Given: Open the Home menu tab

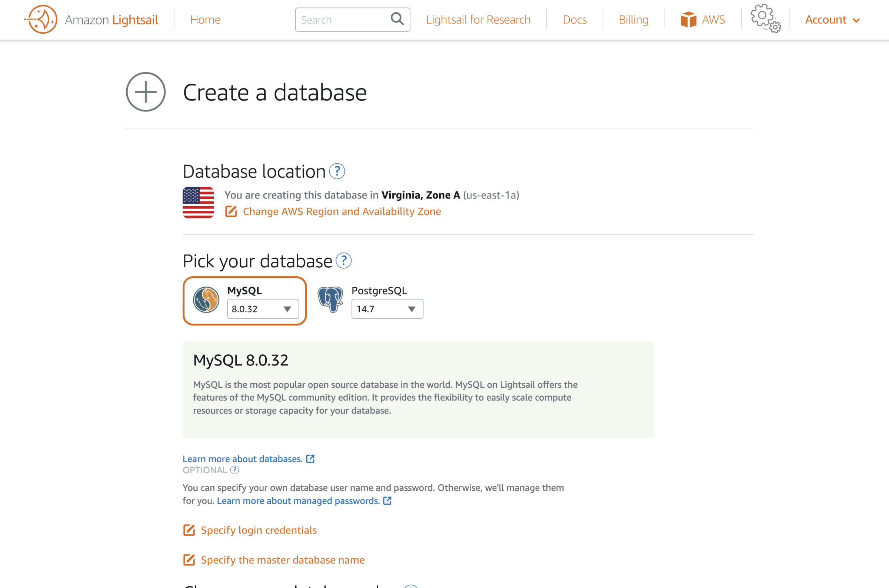Looking at the screenshot, I should (205, 19).
